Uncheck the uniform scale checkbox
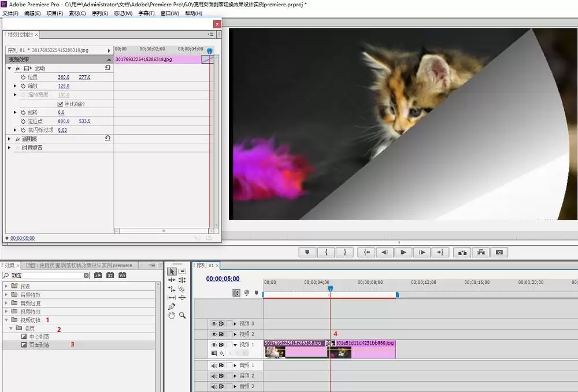This screenshot has height=392, width=578. tap(60, 104)
